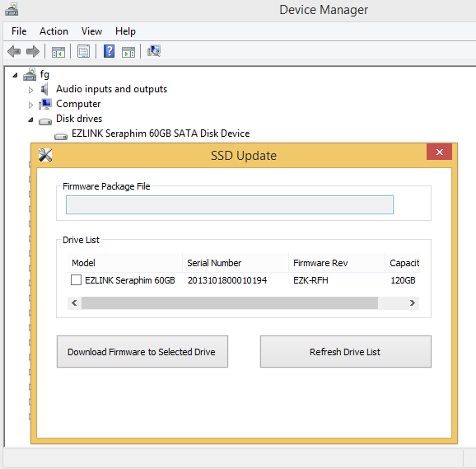
Task: Click the show/hide console tree icon
Action: (x=58, y=52)
